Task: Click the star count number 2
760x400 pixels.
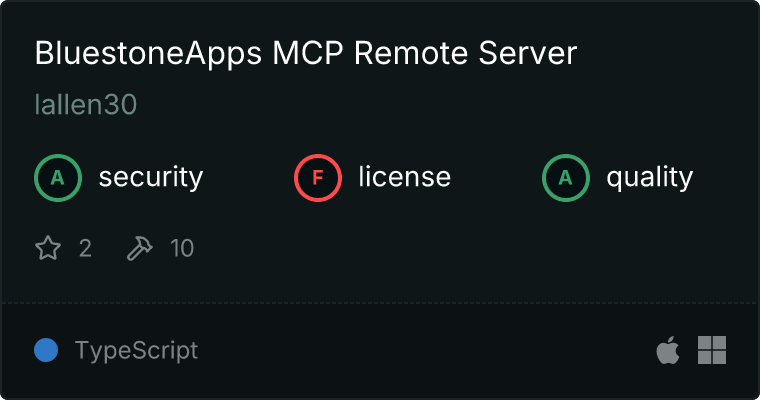Action: pos(85,248)
